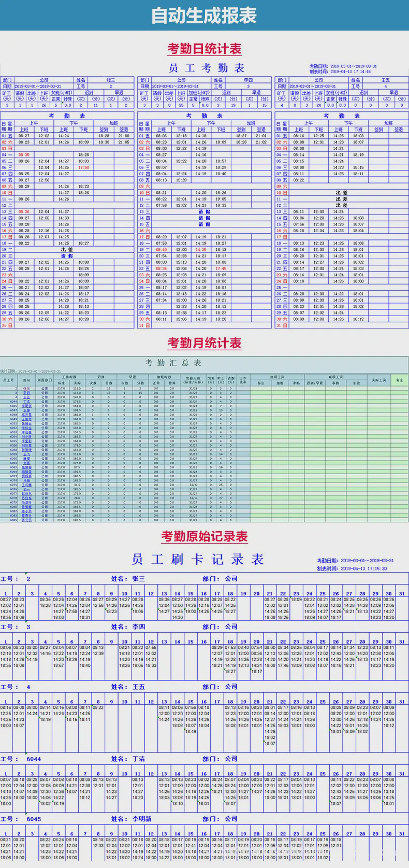Select 姓名: 李四 in 刷卡记录表
The width and height of the screenshot is (409, 868).
128,627
